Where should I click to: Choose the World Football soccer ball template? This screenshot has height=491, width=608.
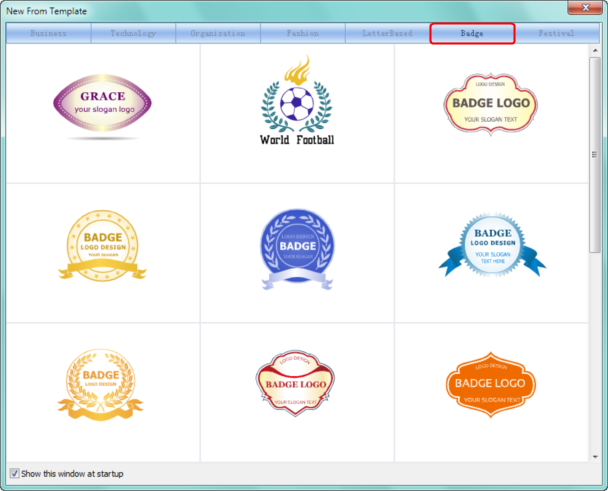tap(296, 102)
